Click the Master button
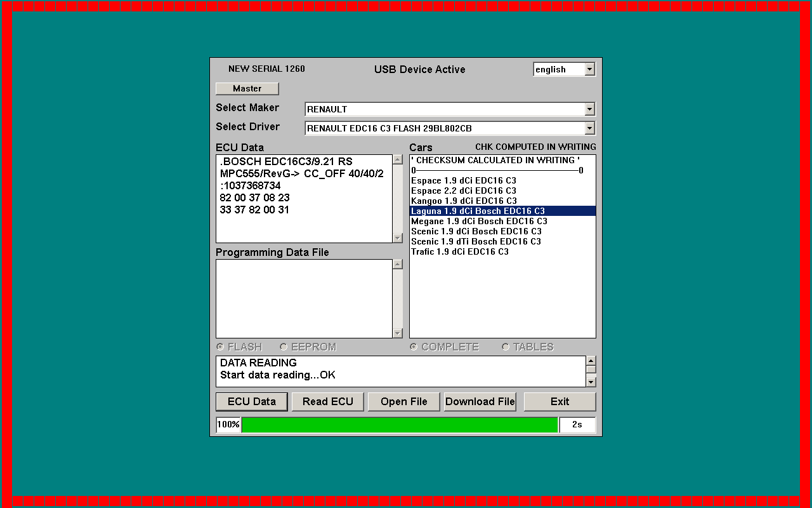The image size is (812, 508). click(x=247, y=88)
